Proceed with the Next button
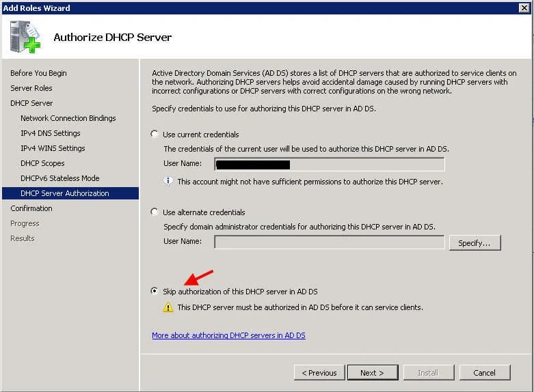 tap(373, 373)
